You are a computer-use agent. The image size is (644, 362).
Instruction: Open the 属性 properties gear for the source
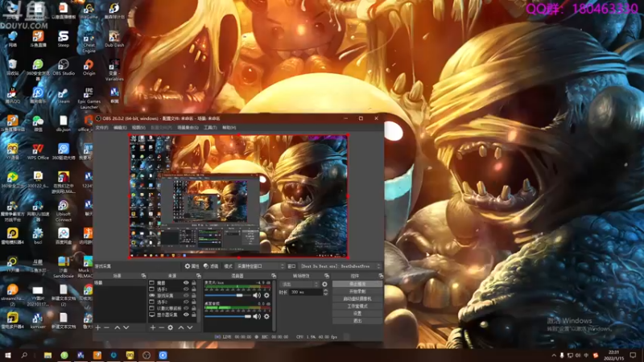point(192,266)
